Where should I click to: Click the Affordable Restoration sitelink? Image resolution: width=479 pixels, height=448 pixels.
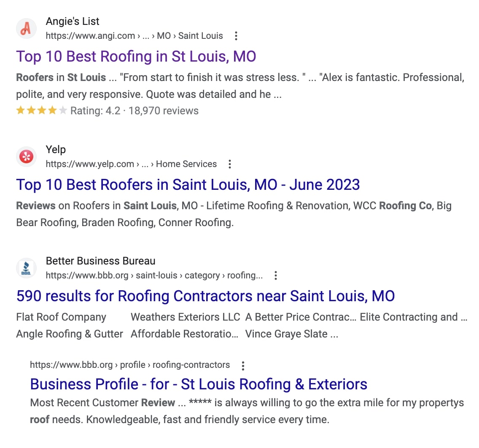coord(184,334)
